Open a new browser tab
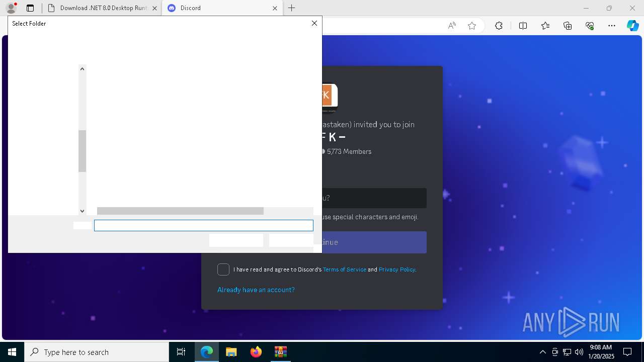This screenshot has height=362, width=644. coord(292,8)
